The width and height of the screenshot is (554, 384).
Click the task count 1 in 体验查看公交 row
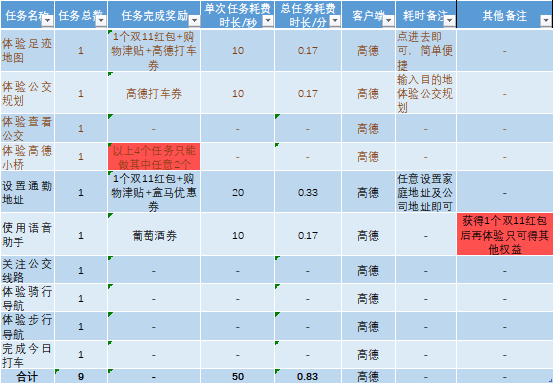click(81, 129)
